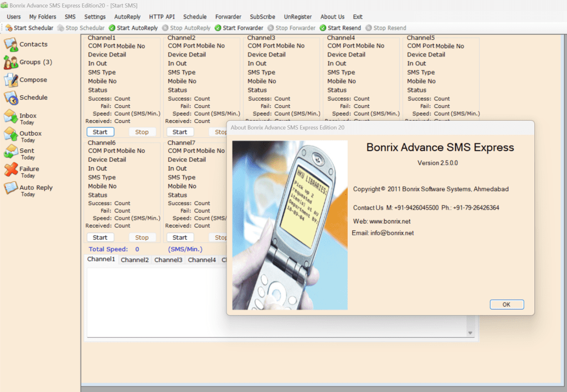Open the HTTP API menu
567x392 pixels.
tap(162, 17)
